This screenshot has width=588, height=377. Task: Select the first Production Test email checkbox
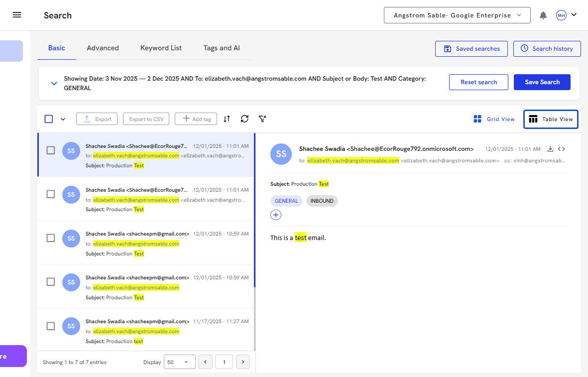51,150
